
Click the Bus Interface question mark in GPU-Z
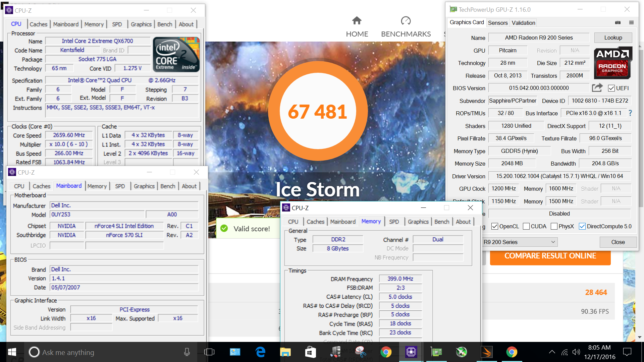click(x=630, y=113)
